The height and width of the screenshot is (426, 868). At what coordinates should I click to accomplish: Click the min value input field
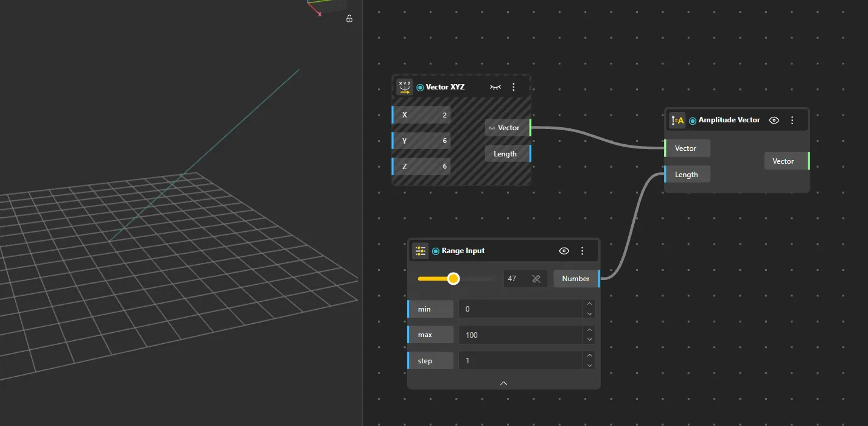click(x=520, y=309)
